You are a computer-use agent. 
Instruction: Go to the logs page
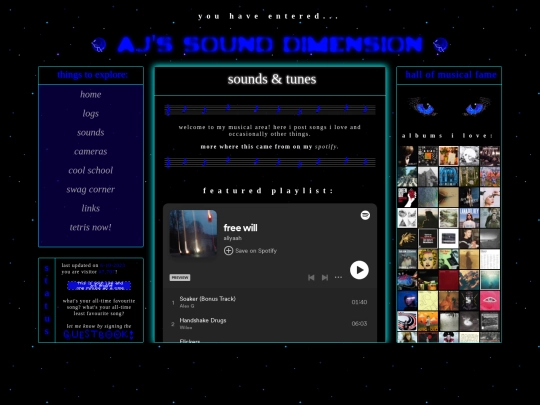click(91, 113)
